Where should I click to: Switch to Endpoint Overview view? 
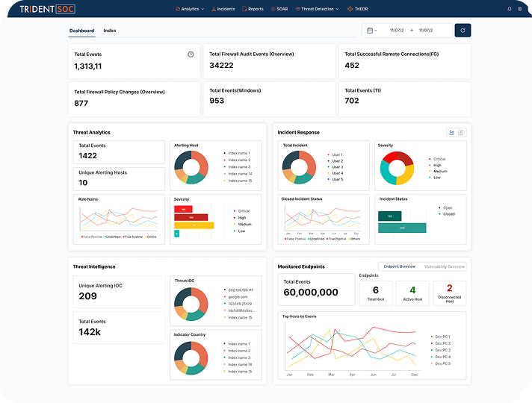point(399,266)
